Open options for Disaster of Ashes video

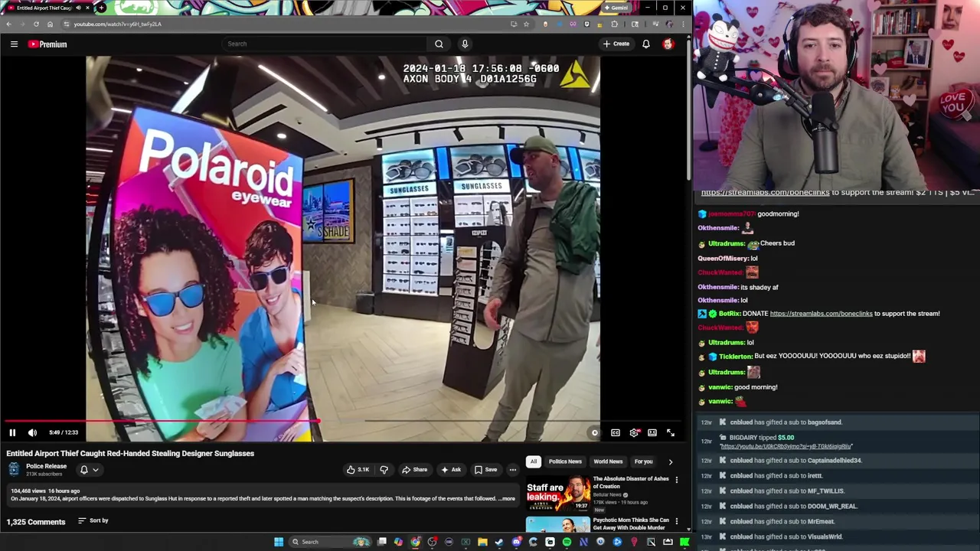click(676, 480)
